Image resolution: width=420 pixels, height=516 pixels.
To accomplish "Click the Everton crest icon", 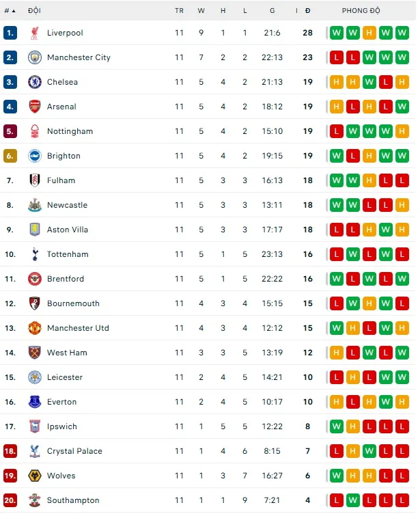I will click(x=35, y=402).
